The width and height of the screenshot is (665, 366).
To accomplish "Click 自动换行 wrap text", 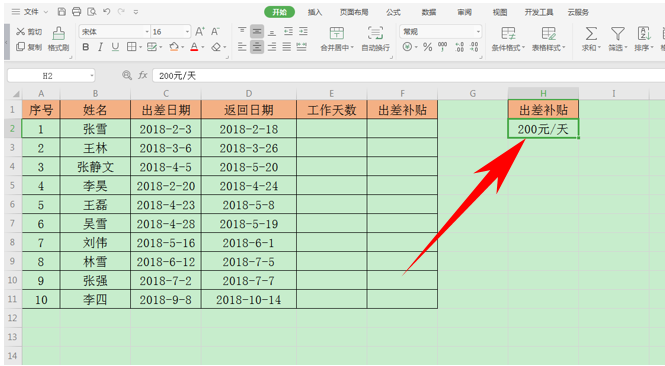I will coord(375,39).
